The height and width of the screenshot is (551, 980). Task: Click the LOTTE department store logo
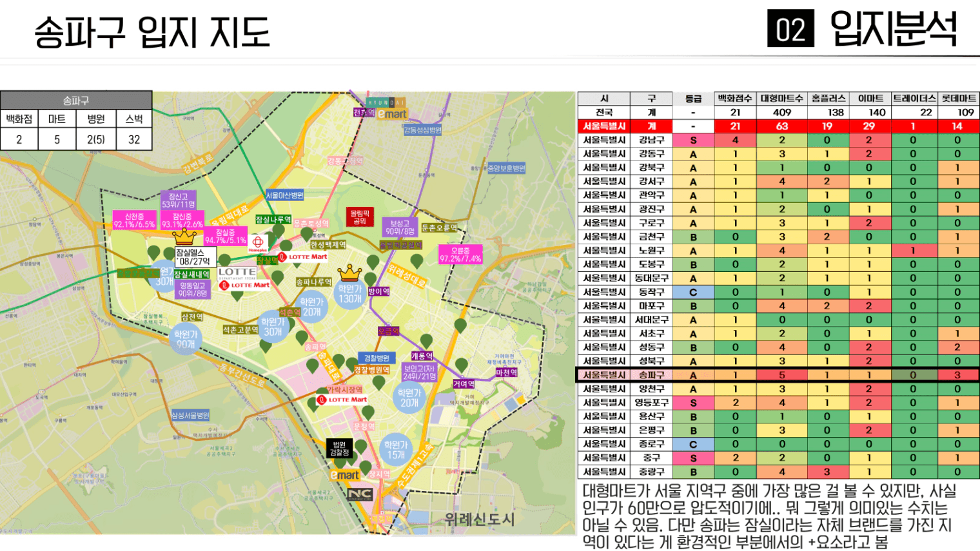pos(237,273)
